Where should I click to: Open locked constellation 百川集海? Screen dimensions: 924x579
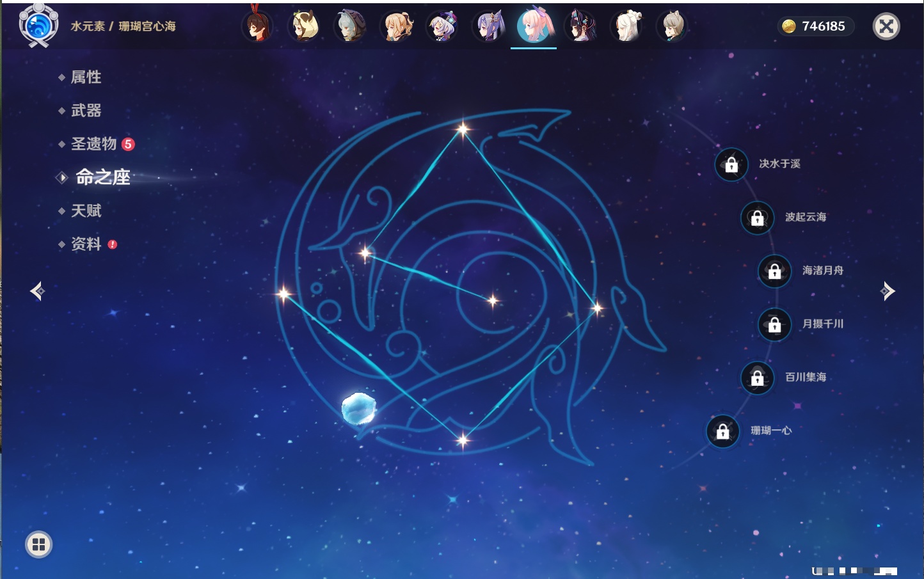click(x=757, y=377)
